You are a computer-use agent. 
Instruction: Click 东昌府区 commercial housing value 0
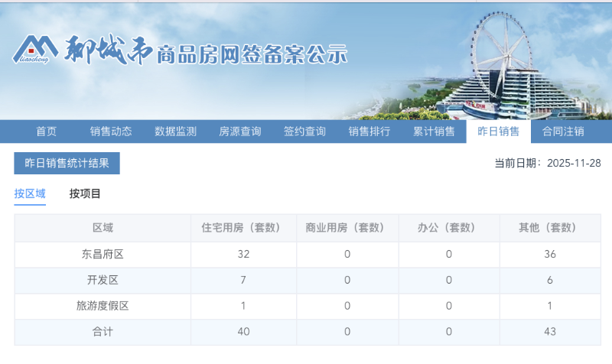pos(347,255)
